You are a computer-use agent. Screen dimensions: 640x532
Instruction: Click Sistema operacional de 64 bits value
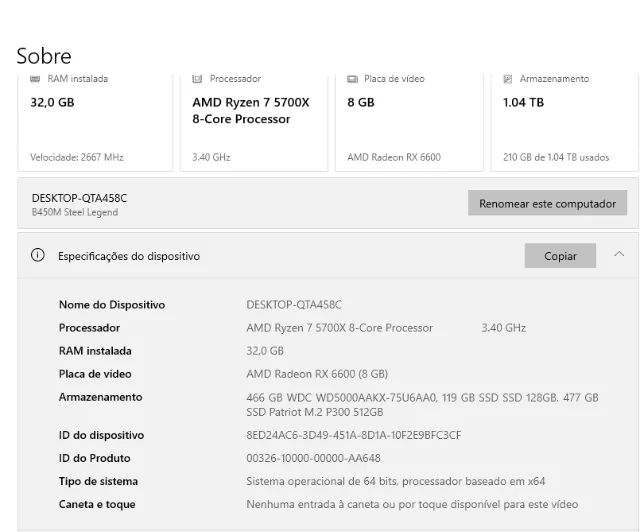click(x=396, y=481)
